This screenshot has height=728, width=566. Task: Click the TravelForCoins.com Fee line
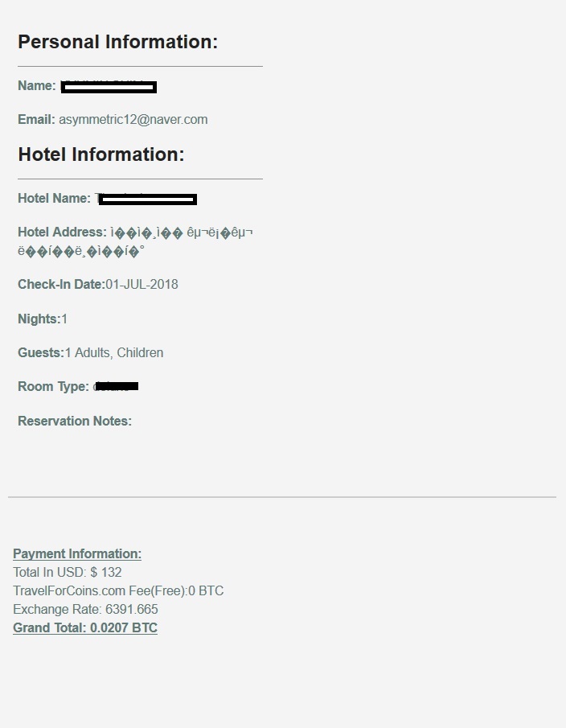(x=118, y=591)
